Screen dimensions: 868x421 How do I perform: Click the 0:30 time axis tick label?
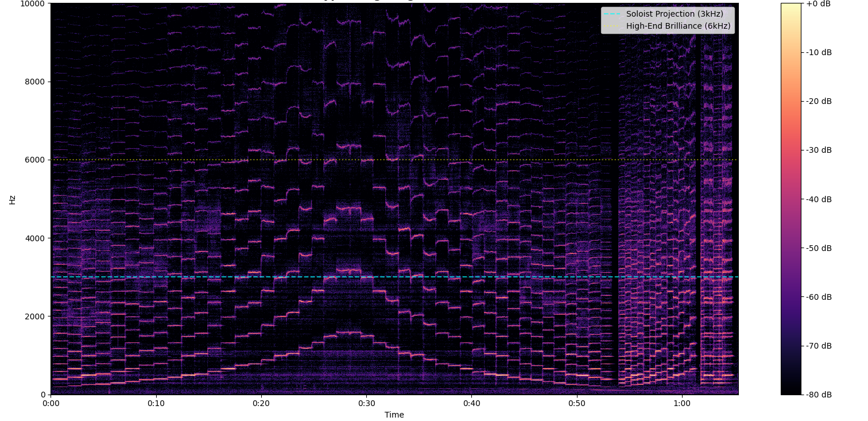366,403
